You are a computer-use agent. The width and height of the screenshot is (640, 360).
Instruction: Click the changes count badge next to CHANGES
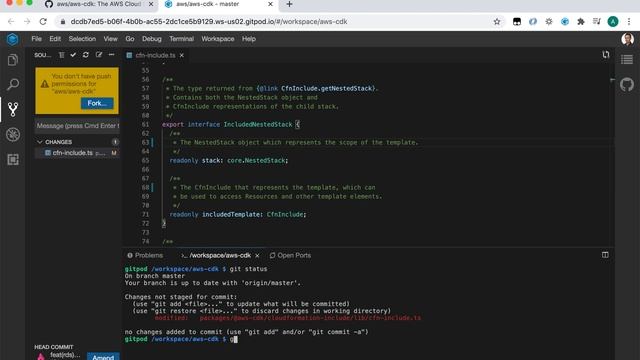tap(115, 142)
